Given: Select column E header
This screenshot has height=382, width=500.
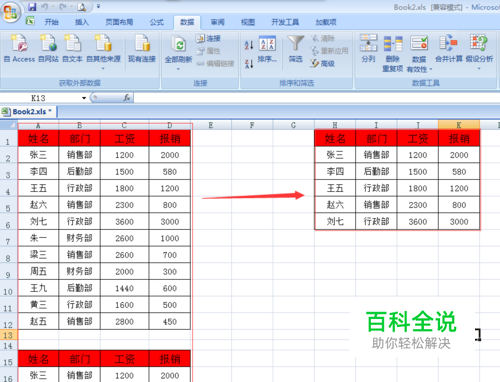Looking at the screenshot, I should tap(211, 125).
